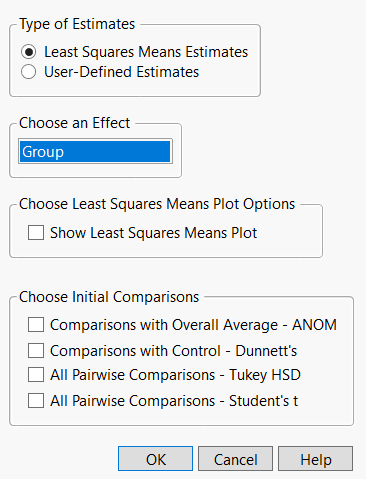The height and width of the screenshot is (479, 366).
Task: Select Least Squares Means Estimates radio button
Action: (29, 52)
